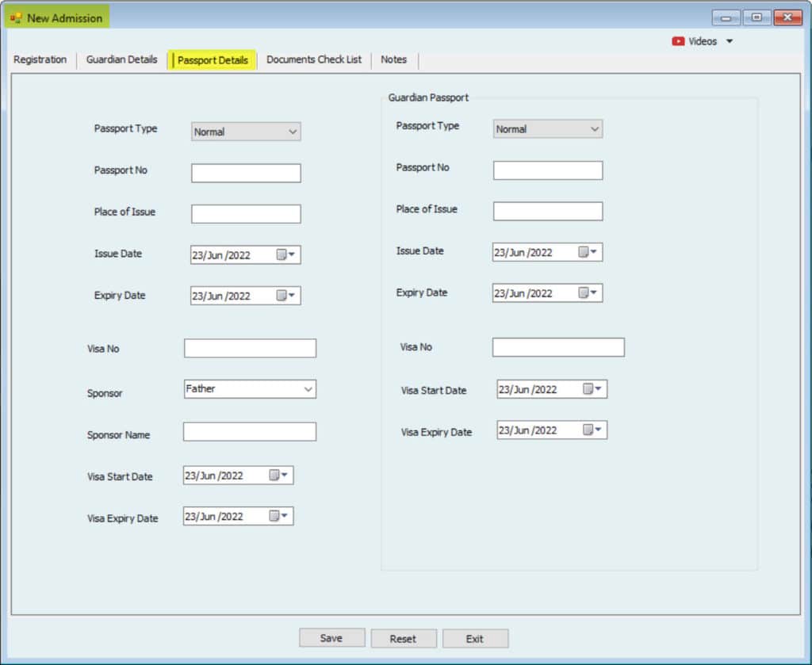Screen dimensions: 812x665
Task: Open student Visa Expiry Date calendar picker
Action: 278,516
